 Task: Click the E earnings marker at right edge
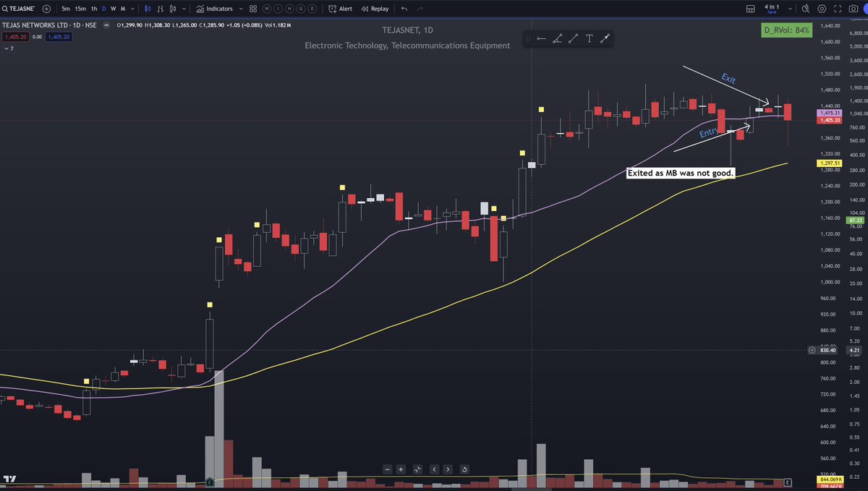[788, 481]
